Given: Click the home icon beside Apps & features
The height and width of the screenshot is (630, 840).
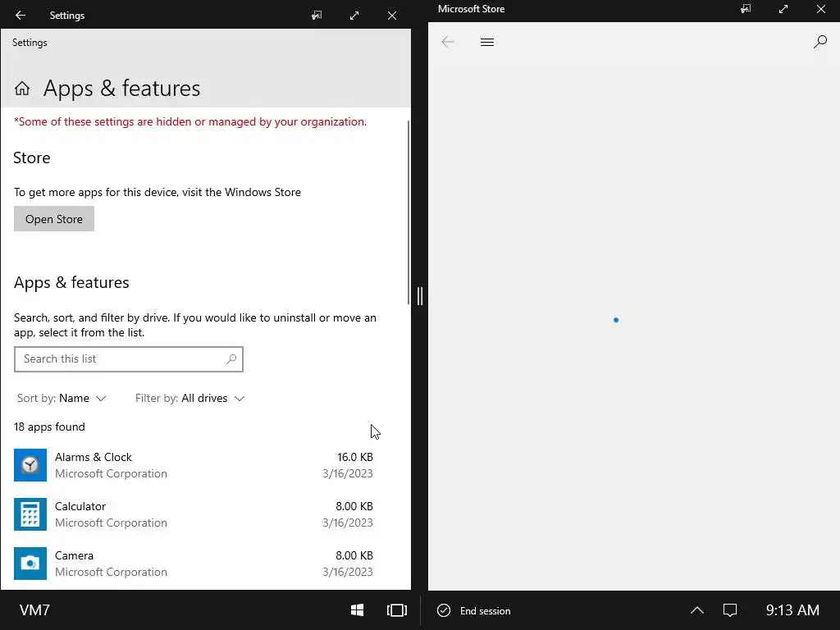Looking at the screenshot, I should pyautogui.click(x=22, y=89).
